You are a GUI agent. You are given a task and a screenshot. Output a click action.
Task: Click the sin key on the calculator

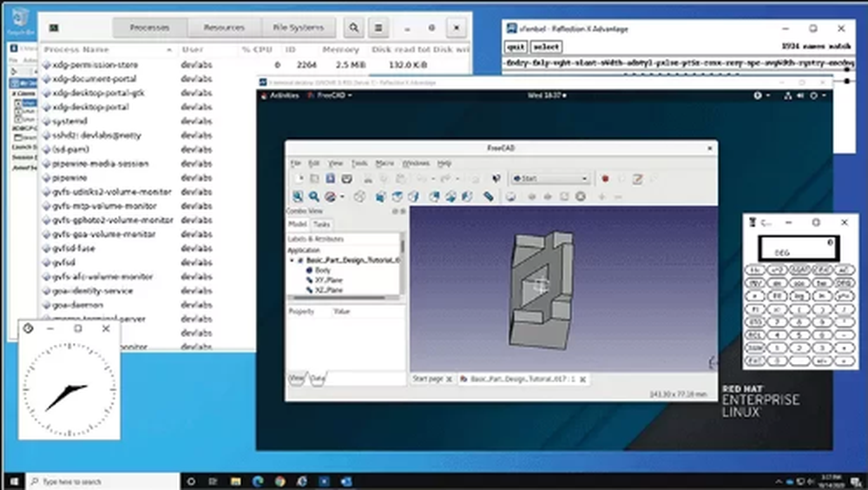click(x=777, y=282)
